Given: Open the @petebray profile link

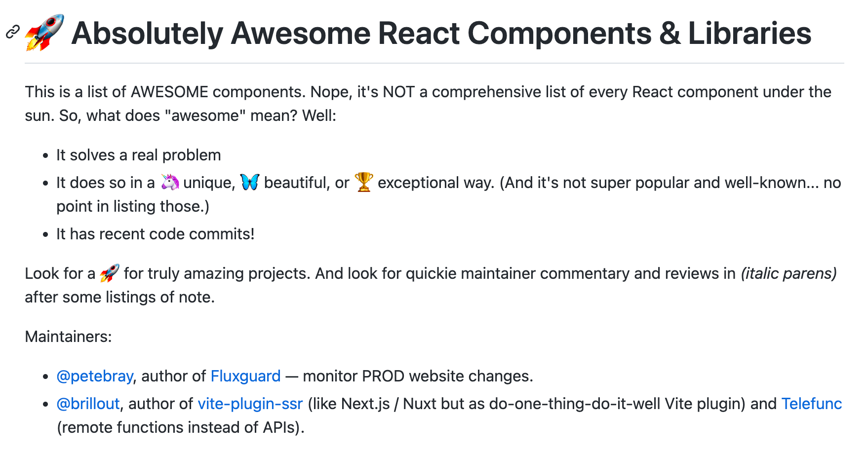Looking at the screenshot, I should point(95,376).
